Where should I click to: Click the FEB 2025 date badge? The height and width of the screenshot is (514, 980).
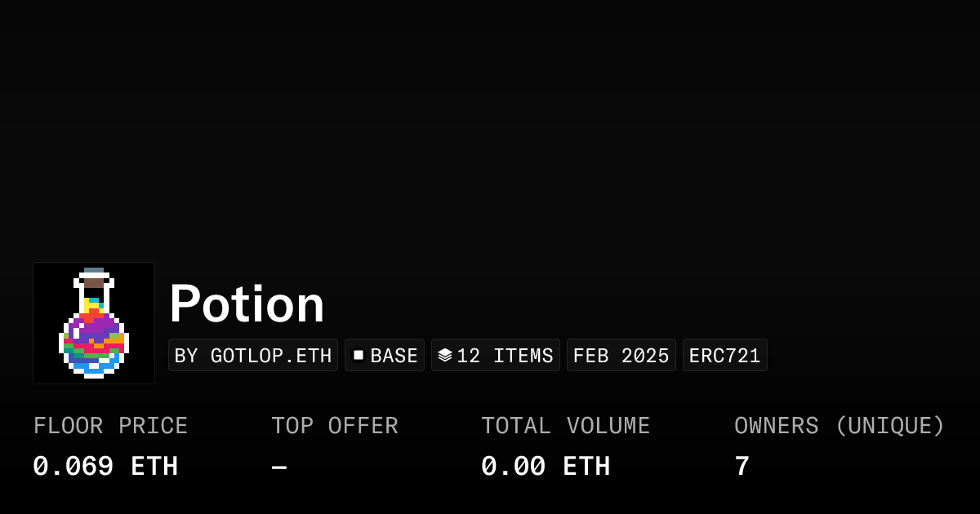(x=621, y=356)
